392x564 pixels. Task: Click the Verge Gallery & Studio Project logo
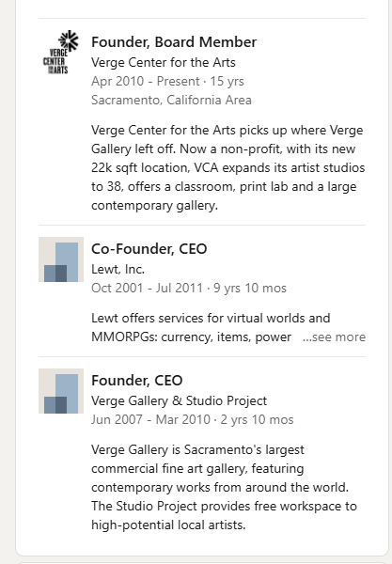[61, 391]
